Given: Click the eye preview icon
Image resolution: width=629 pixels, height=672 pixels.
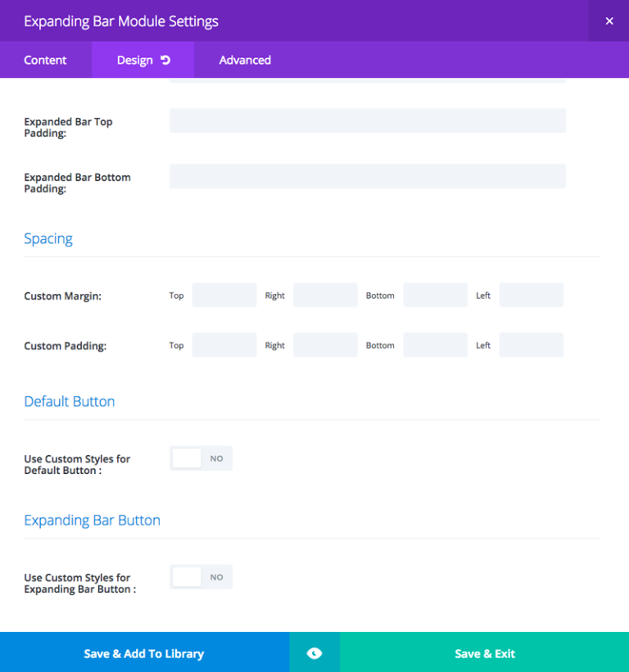Looking at the screenshot, I should [x=314, y=653].
